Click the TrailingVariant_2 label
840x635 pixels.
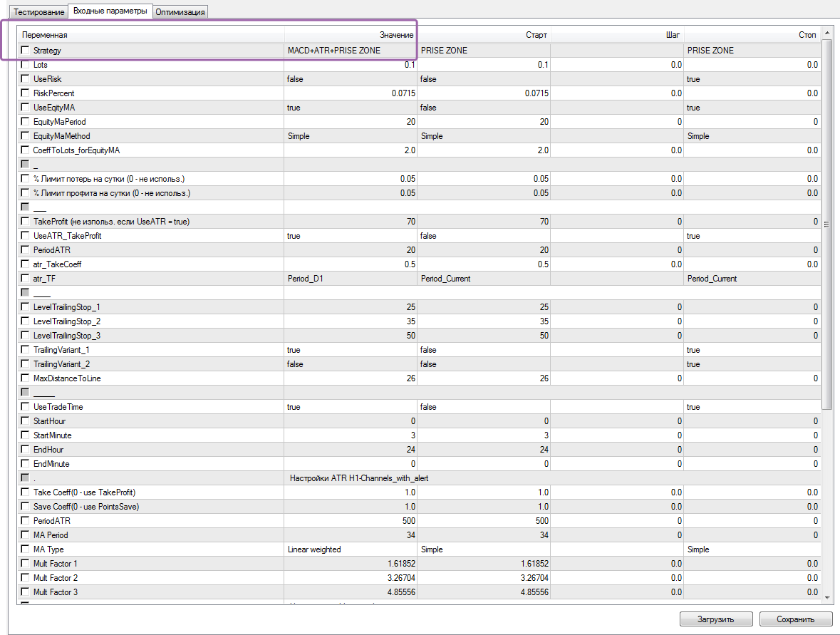click(x=61, y=364)
